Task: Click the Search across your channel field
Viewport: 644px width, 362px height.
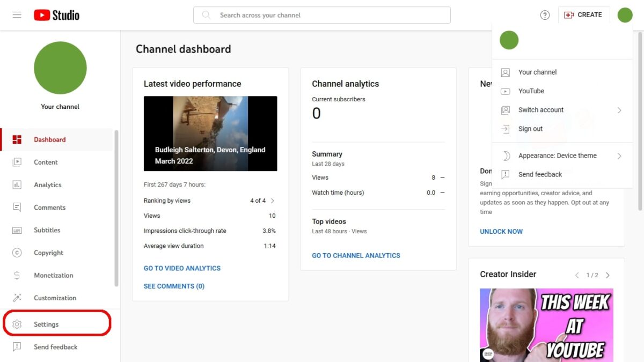Action: coord(322,15)
